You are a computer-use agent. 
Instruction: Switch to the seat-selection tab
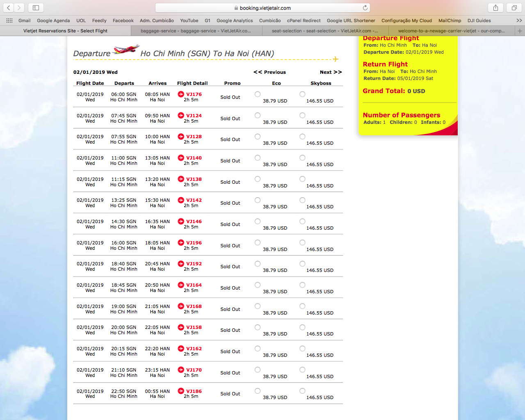325,31
